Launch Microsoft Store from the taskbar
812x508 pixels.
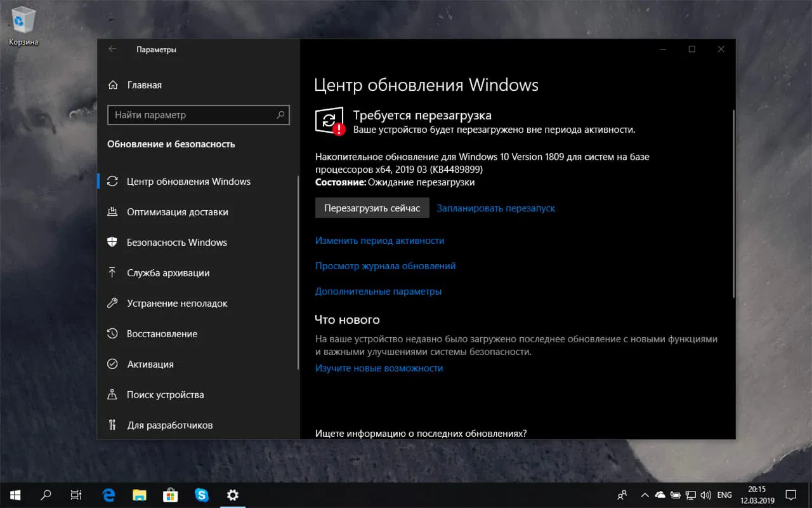pyautogui.click(x=171, y=495)
